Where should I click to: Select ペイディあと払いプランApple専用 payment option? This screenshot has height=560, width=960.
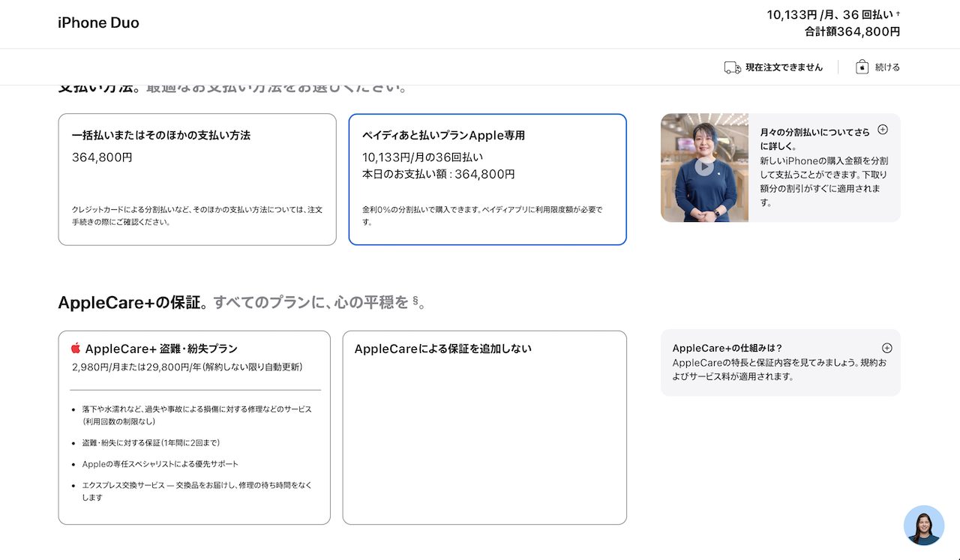487,179
